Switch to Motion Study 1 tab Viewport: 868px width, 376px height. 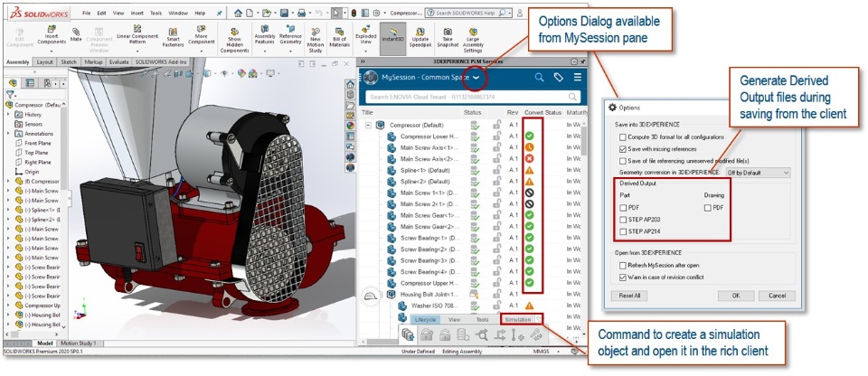(x=78, y=343)
